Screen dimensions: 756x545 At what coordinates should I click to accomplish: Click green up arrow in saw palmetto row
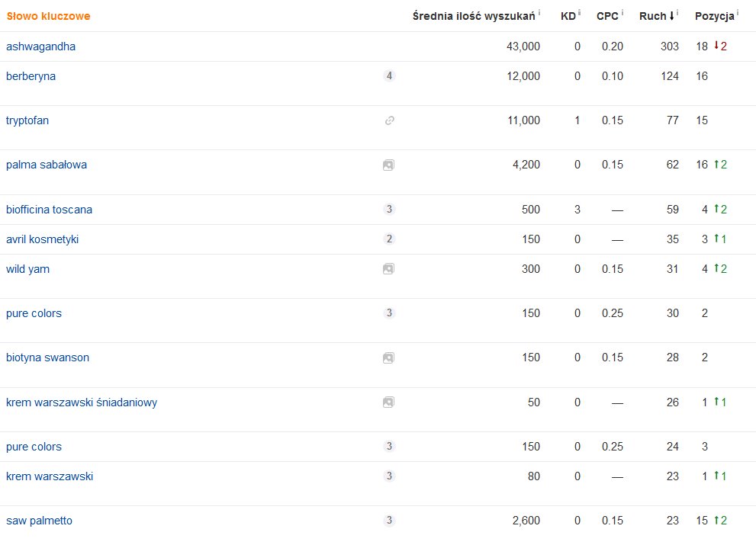click(x=716, y=521)
